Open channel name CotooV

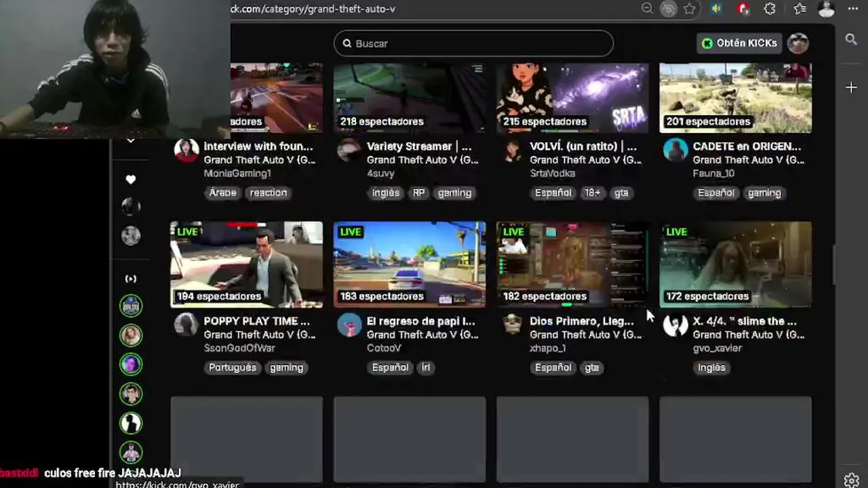coord(384,348)
